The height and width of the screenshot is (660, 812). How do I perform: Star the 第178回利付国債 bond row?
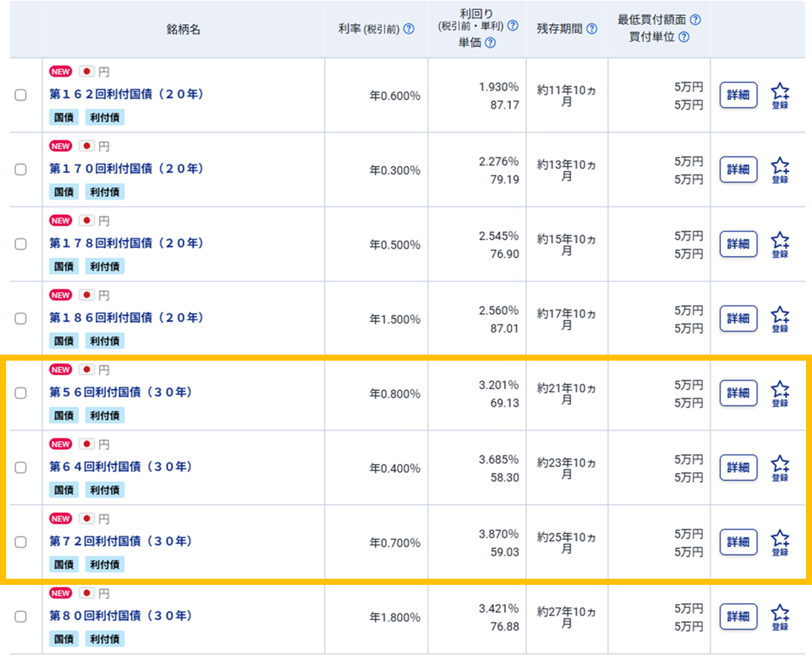pos(780,244)
